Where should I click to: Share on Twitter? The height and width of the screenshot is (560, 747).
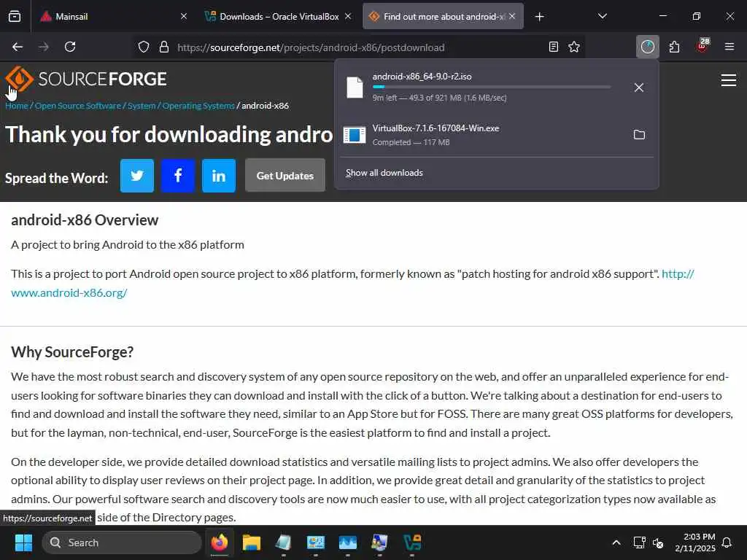pos(136,176)
